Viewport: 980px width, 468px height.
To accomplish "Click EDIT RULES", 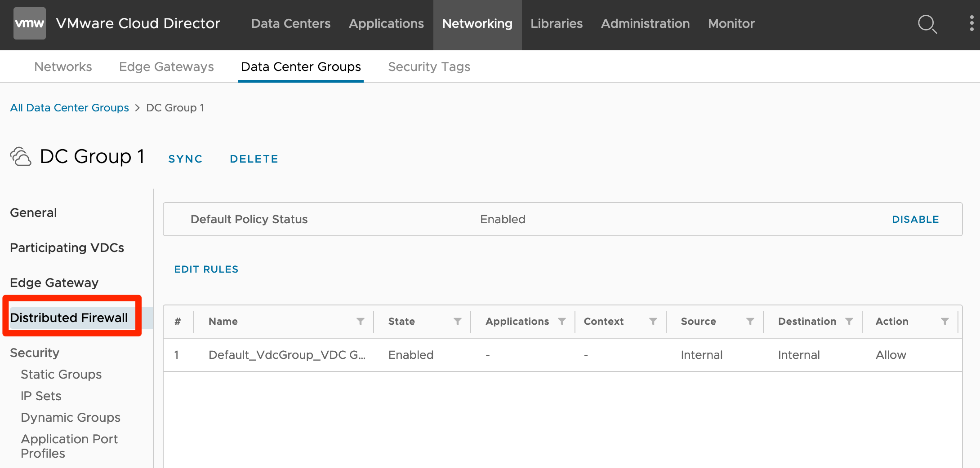I will coord(206,269).
